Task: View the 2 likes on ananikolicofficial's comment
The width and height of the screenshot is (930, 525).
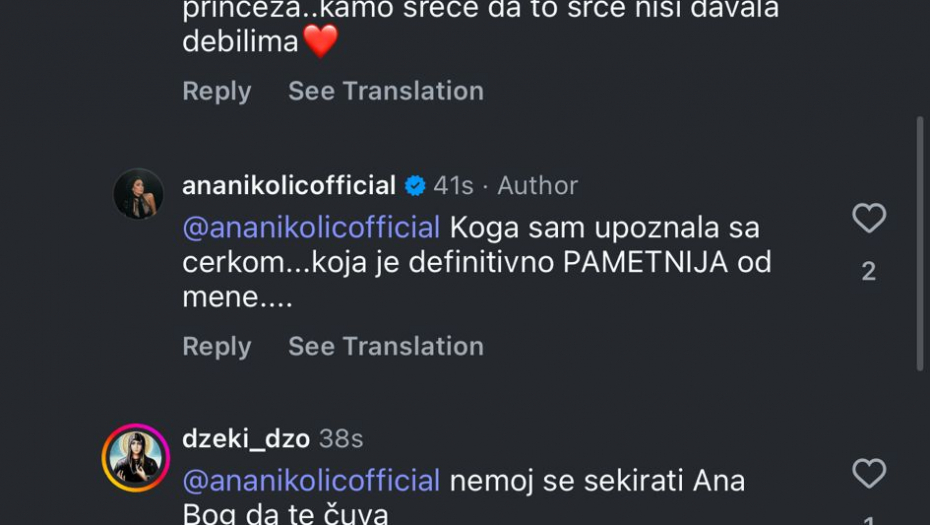Action: tap(868, 271)
